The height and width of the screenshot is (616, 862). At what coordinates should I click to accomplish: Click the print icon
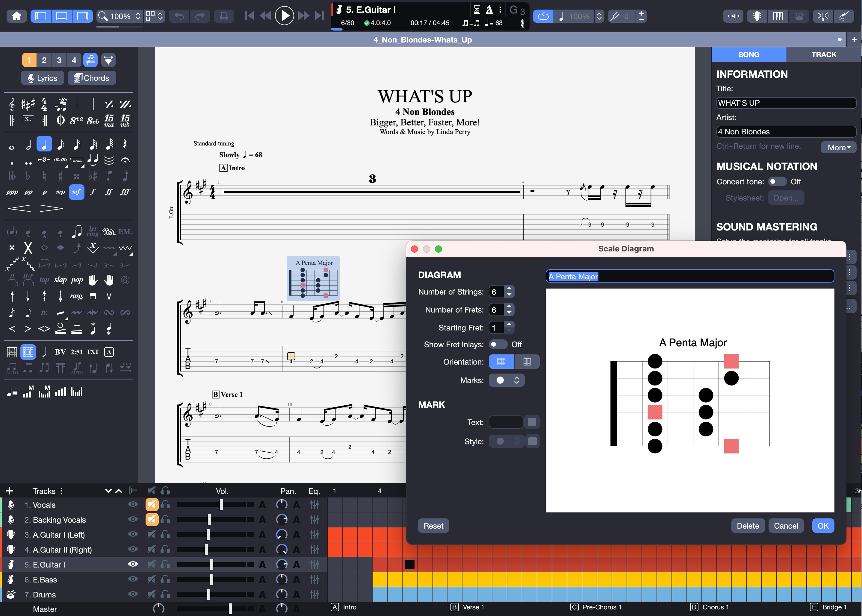(x=224, y=16)
